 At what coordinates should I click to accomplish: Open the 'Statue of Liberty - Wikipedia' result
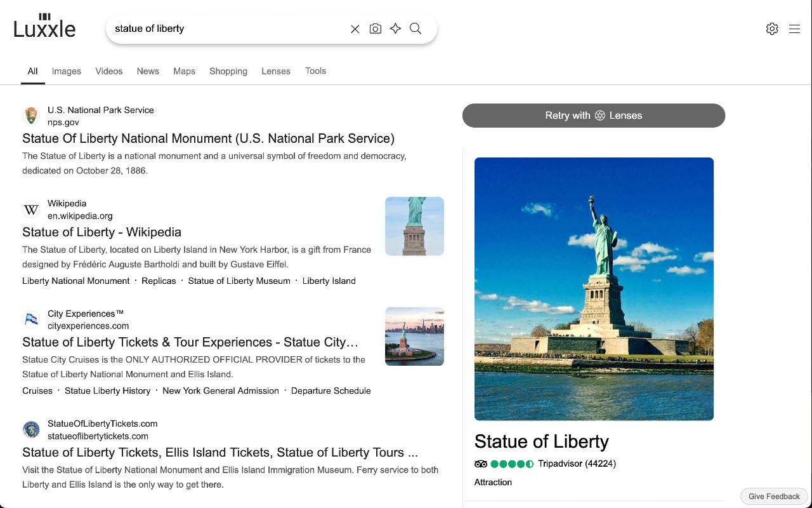coord(101,232)
